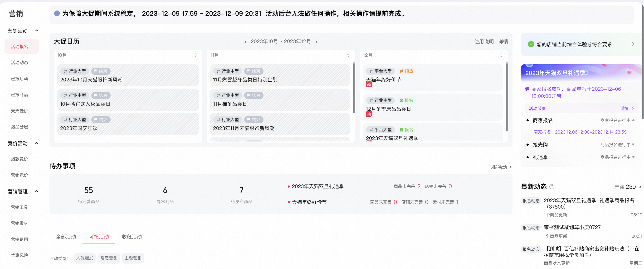Open 活动节奏 详情 link

[x=627, y=109]
